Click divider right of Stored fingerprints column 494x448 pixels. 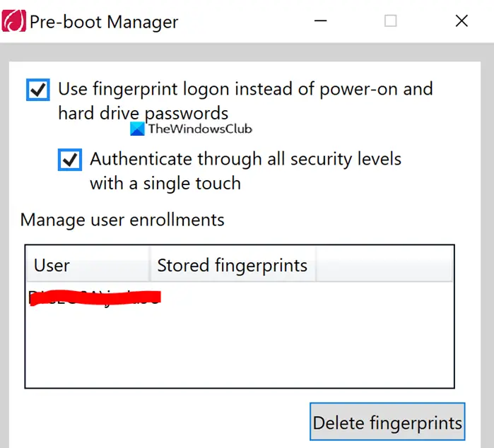pyautogui.click(x=316, y=265)
